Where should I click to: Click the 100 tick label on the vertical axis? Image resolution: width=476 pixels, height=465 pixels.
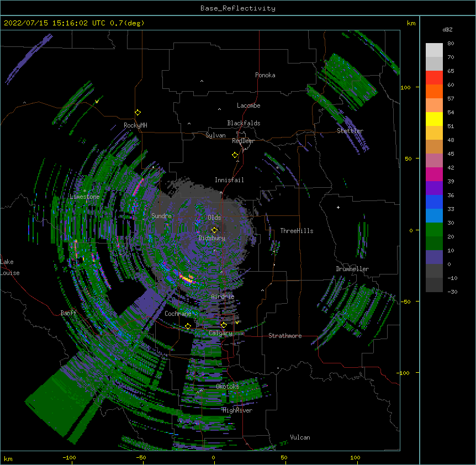405,88
